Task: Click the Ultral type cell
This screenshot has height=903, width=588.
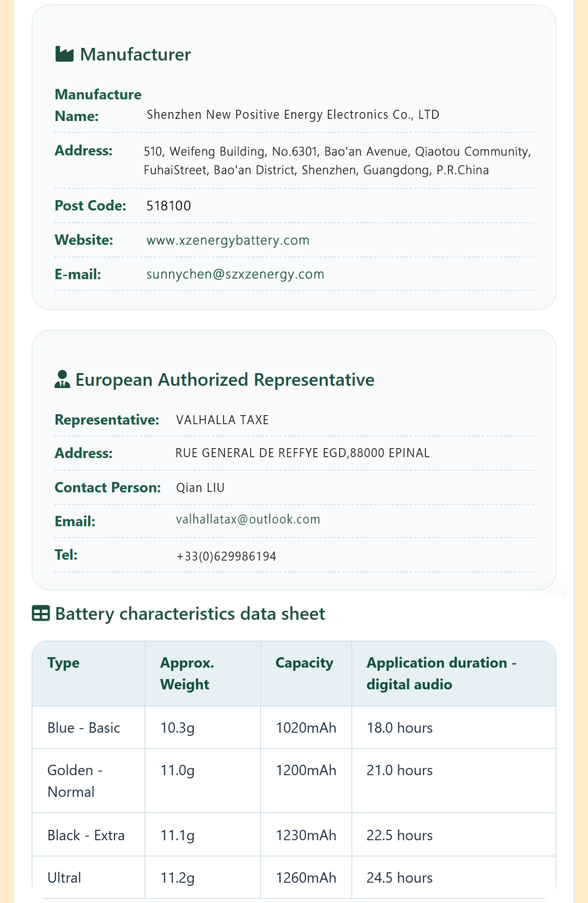Action: (x=89, y=878)
